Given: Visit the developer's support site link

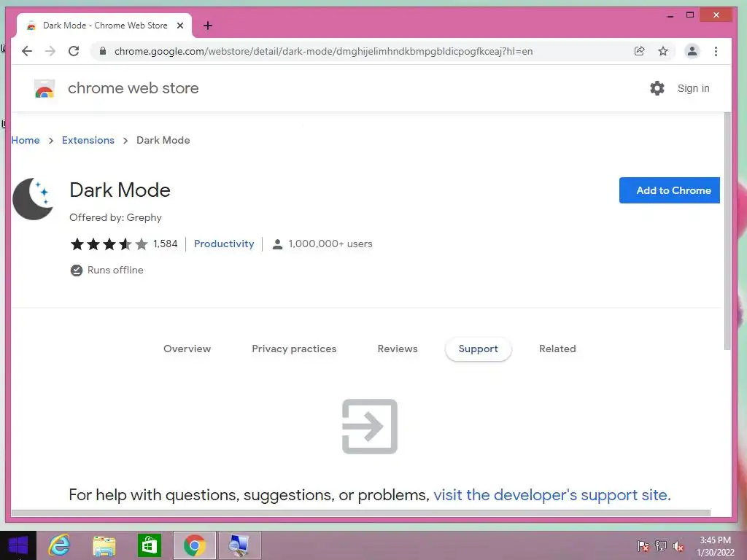Looking at the screenshot, I should click(551, 495).
